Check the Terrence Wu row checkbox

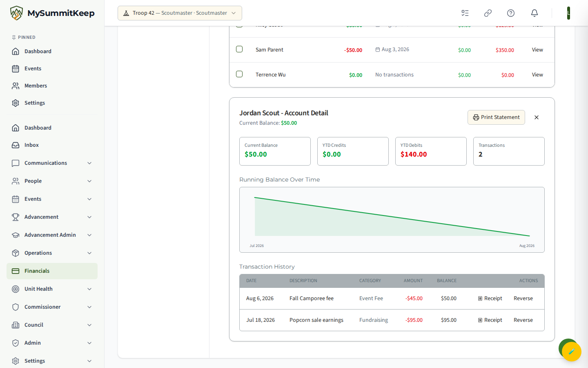(239, 74)
